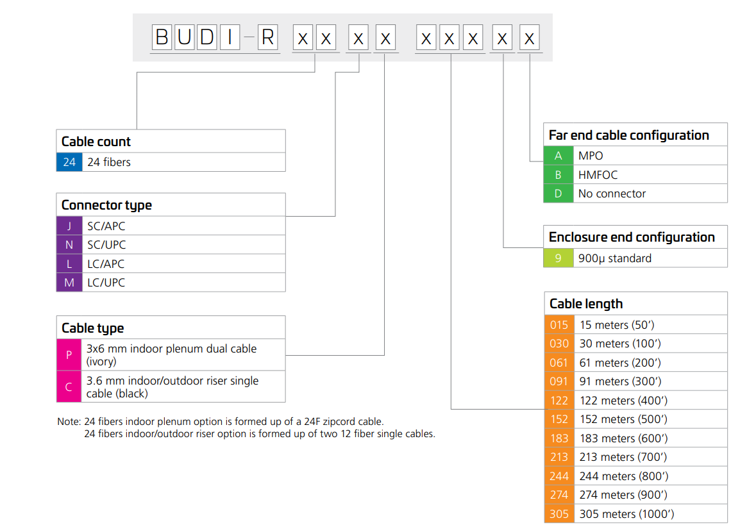
Task: Select the green D No connector code
Action: pos(559,193)
